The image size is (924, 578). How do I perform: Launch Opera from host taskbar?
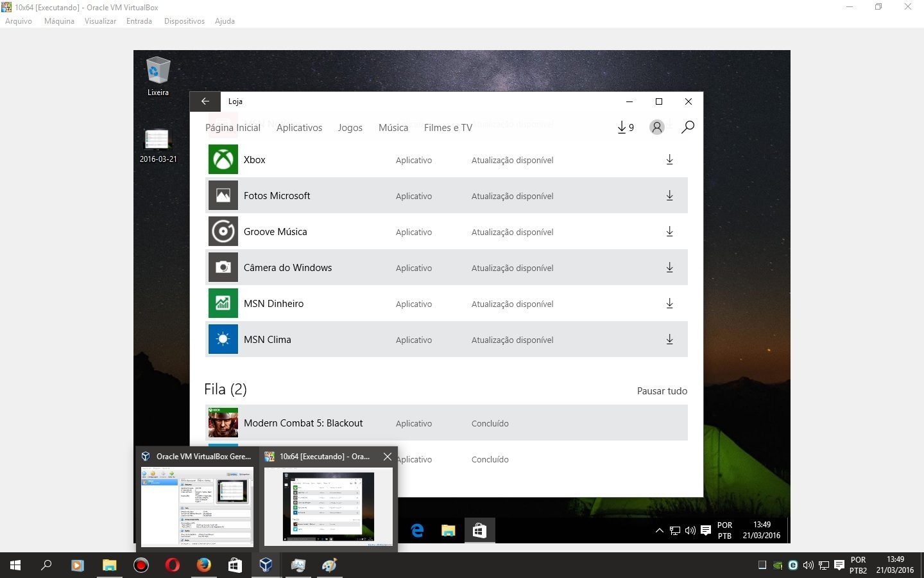(x=172, y=565)
